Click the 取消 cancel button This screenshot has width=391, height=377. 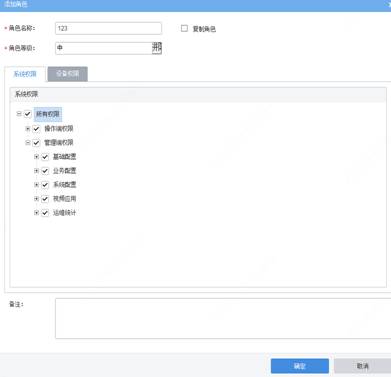pyautogui.click(x=362, y=366)
